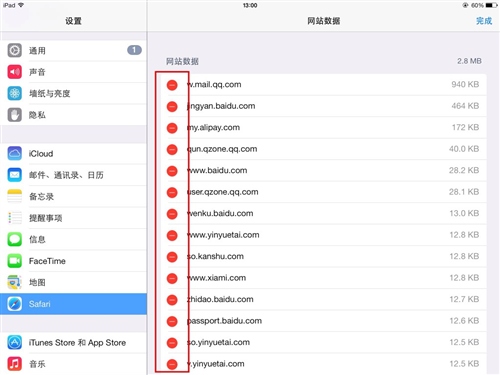500x375 pixels.
Task: Tap delete icon next to mail.qq.com
Action: tap(172, 85)
